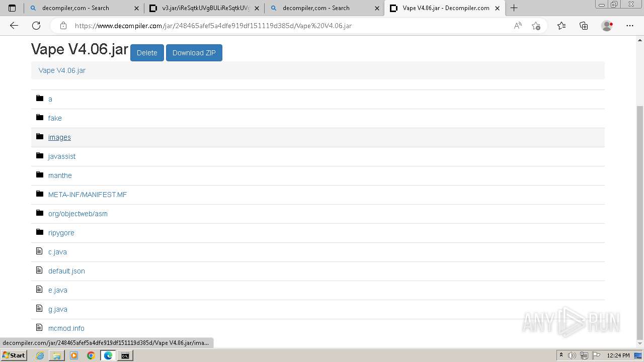The height and width of the screenshot is (362, 644).
Task: Go back to the previous page
Action: (x=14, y=26)
